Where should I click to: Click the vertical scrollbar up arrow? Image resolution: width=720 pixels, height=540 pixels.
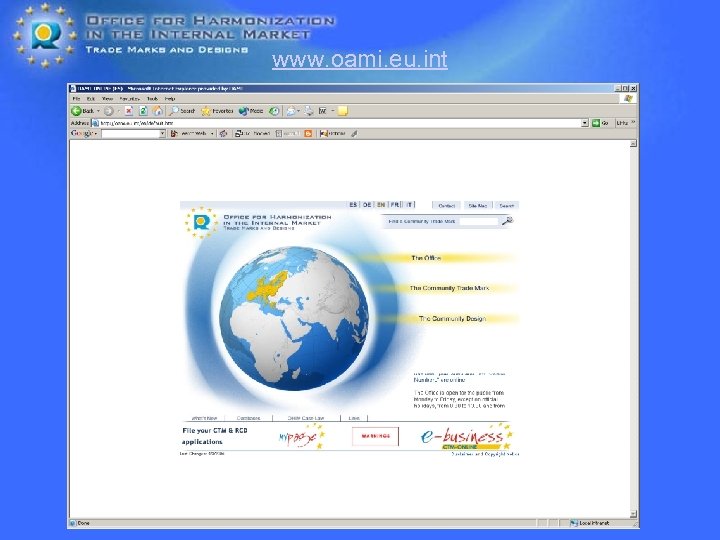[x=633, y=144]
